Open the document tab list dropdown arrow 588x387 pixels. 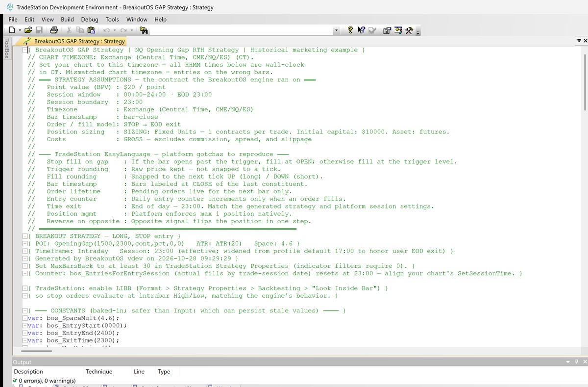tap(579, 41)
